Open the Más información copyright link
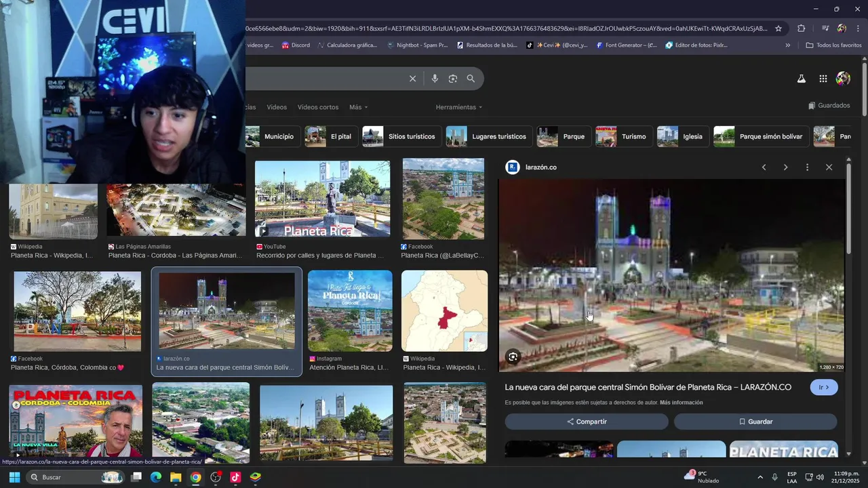 click(x=681, y=403)
